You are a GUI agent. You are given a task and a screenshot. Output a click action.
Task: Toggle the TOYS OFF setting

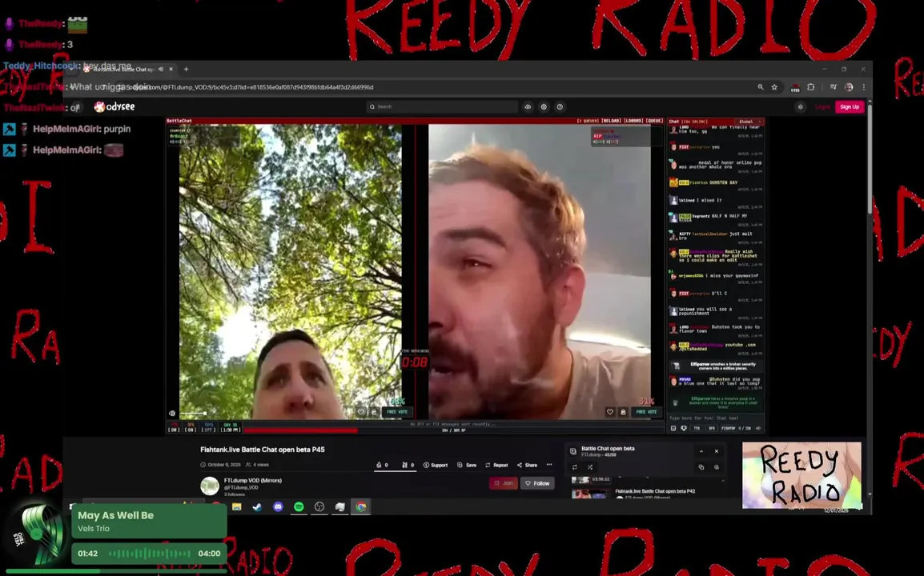[x=209, y=427]
